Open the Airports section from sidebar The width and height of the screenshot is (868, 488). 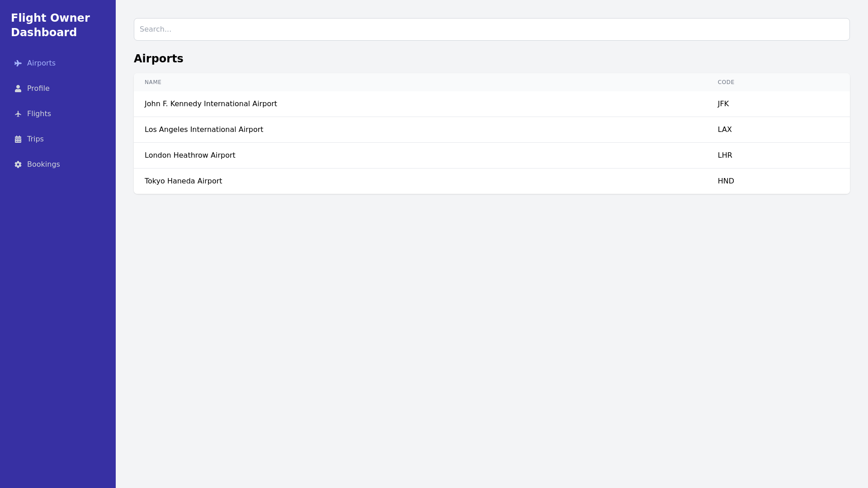[x=41, y=63]
